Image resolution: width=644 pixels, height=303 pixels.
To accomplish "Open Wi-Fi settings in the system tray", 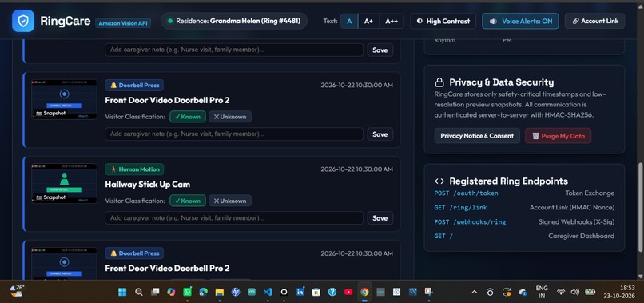I will tap(561, 292).
